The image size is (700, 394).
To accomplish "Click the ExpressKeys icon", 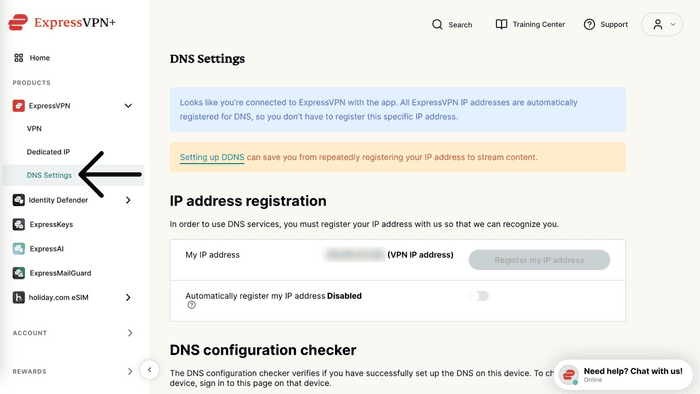I will pos(18,224).
